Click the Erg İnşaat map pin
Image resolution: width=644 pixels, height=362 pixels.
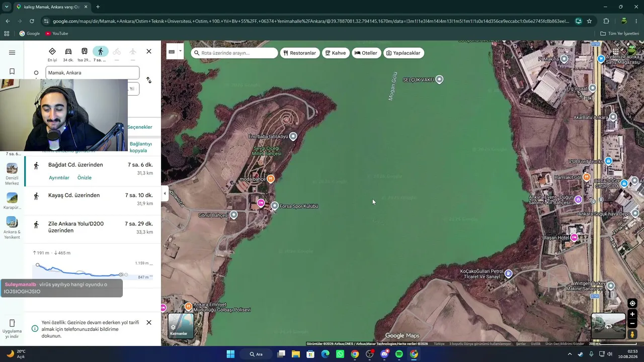[593, 88]
